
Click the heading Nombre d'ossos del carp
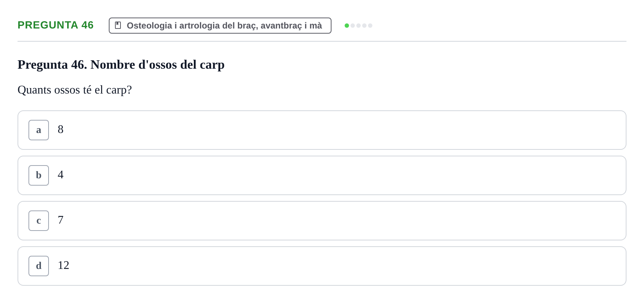coord(157,65)
